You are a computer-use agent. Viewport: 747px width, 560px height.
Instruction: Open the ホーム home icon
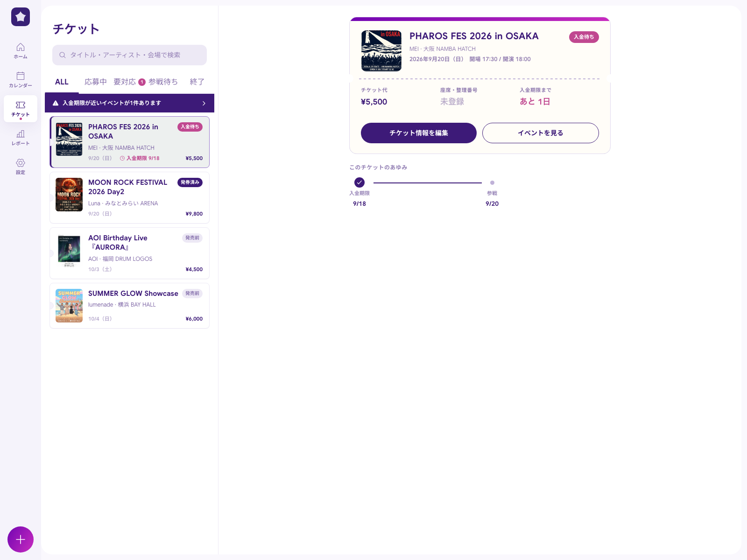(21, 47)
